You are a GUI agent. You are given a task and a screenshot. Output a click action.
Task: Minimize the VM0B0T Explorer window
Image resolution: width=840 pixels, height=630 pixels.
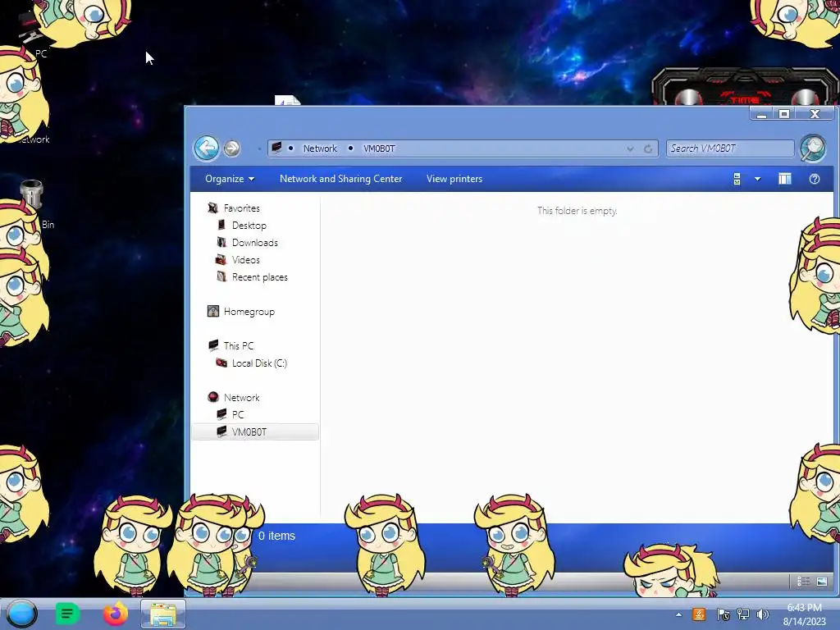click(x=762, y=113)
